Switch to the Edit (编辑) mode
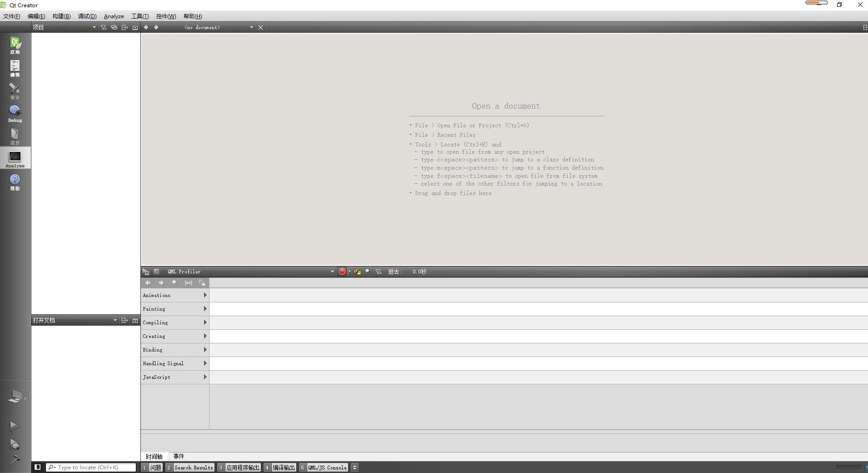Screen dimensions: 868x473 click(15, 67)
